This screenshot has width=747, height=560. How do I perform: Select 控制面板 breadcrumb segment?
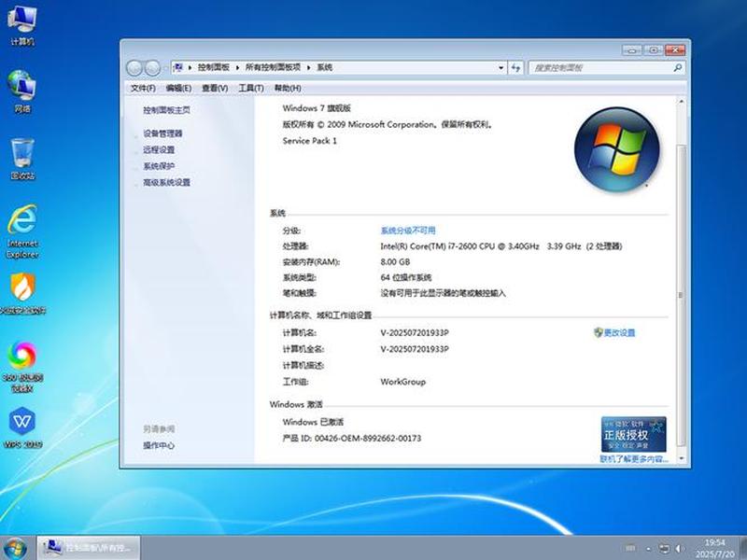coord(214,67)
